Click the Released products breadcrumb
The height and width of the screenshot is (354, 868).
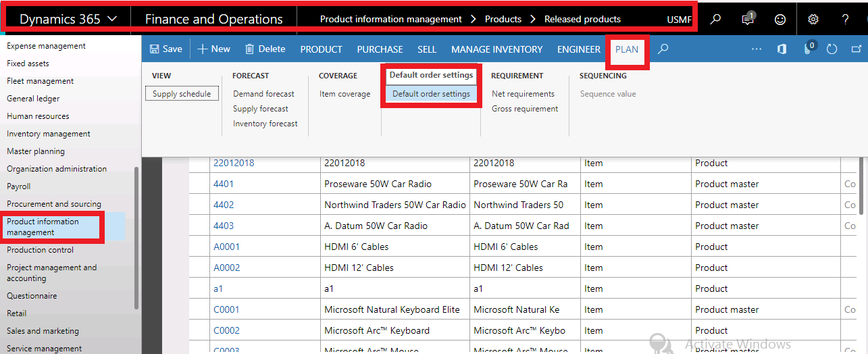tap(582, 20)
